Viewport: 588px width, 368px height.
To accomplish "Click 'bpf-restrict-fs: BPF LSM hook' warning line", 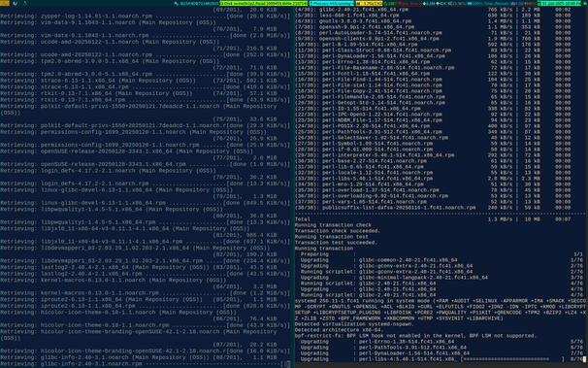I will tap(415, 336).
